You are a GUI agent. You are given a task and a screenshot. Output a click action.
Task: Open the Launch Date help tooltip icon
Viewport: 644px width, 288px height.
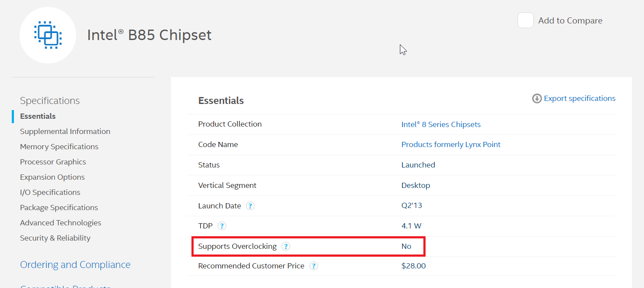click(x=250, y=206)
